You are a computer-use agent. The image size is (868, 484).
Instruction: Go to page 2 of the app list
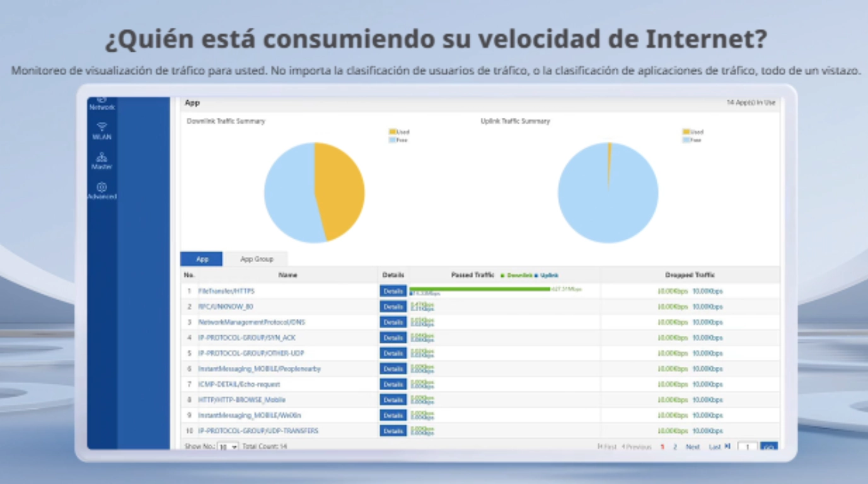point(674,447)
